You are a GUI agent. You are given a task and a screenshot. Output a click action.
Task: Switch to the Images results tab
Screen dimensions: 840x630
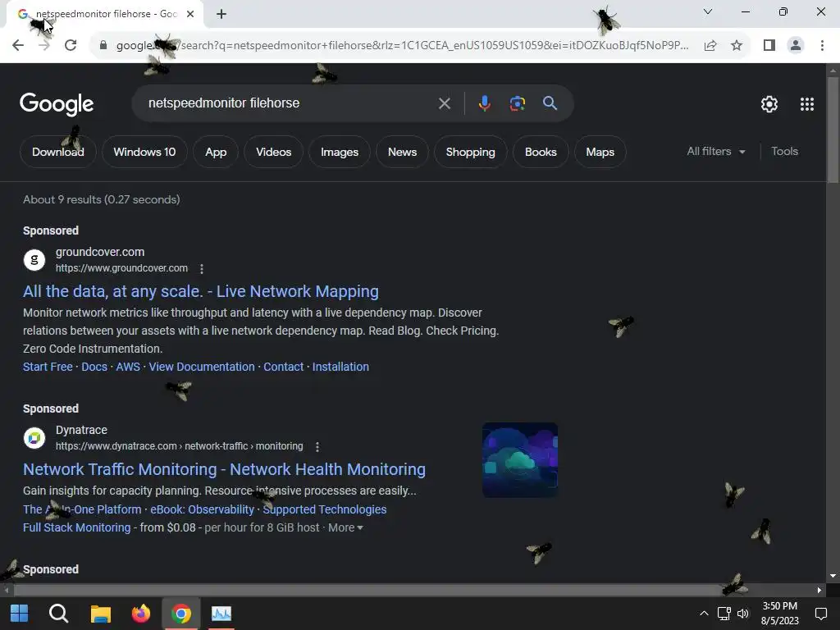tap(340, 152)
